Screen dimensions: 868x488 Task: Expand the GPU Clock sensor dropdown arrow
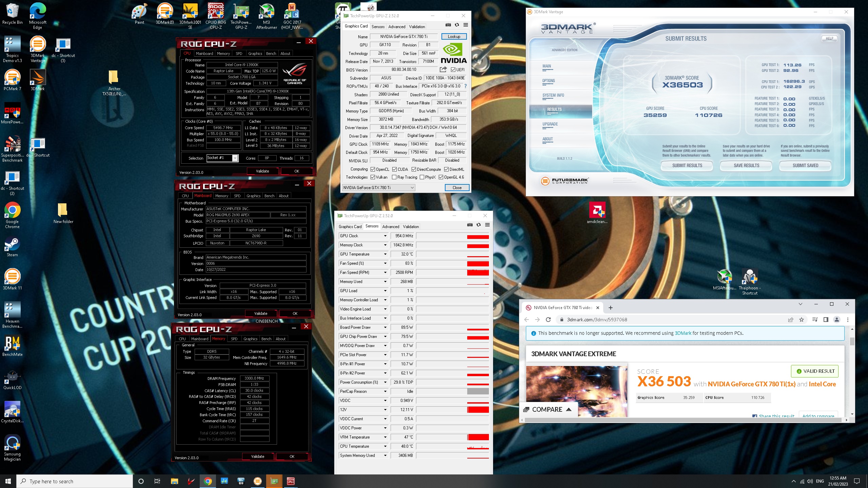(x=385, y=236)
